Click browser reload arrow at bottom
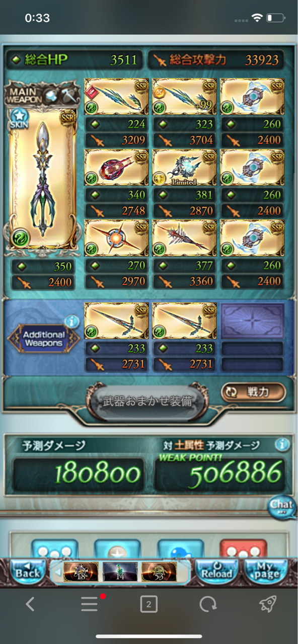This screenshot has height=644, width=298. point(208,604)
